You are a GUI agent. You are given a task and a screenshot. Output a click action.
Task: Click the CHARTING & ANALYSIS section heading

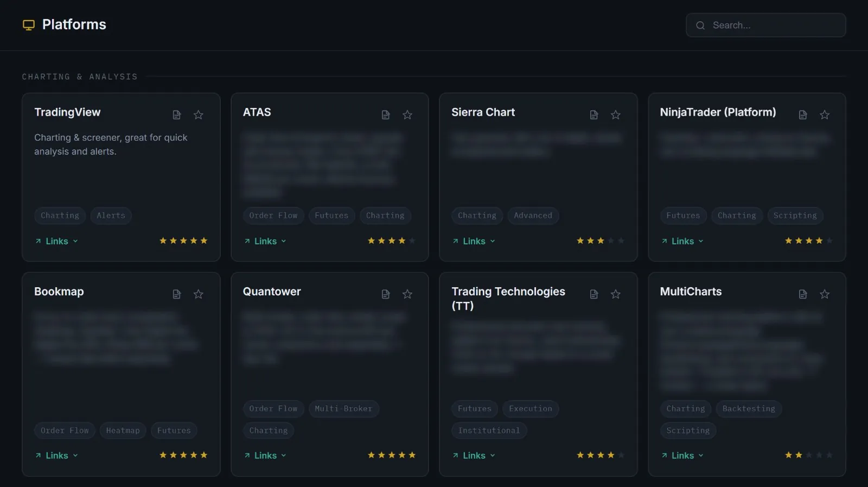pos(80,77)
